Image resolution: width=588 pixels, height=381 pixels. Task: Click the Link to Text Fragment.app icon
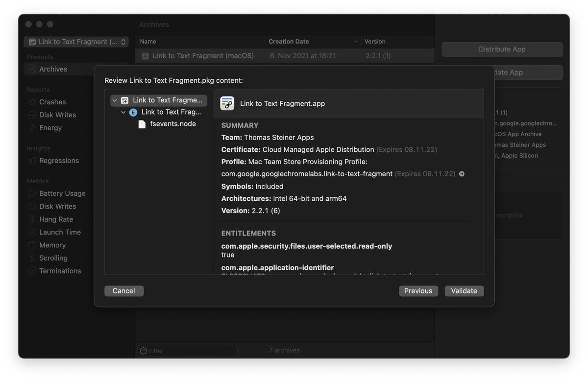227,103
